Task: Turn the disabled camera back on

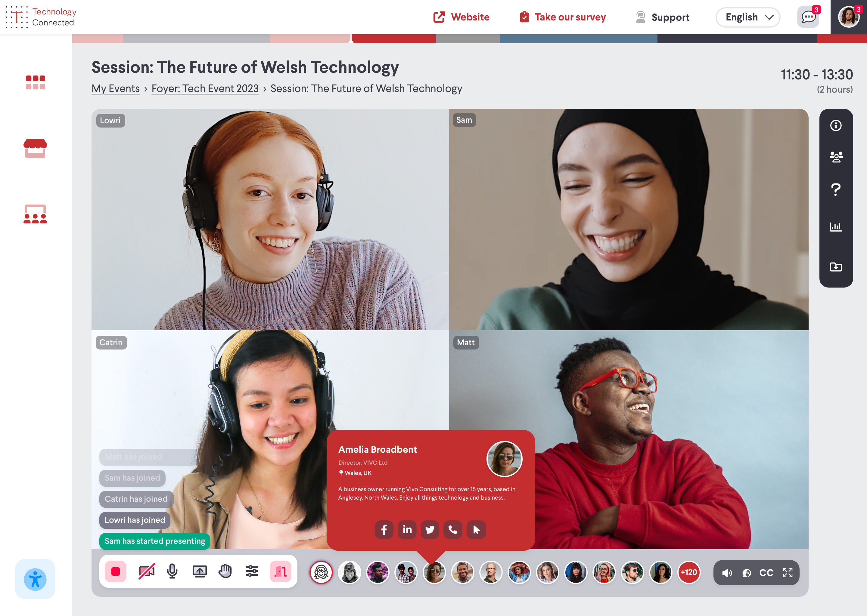Action: (147, 571)
